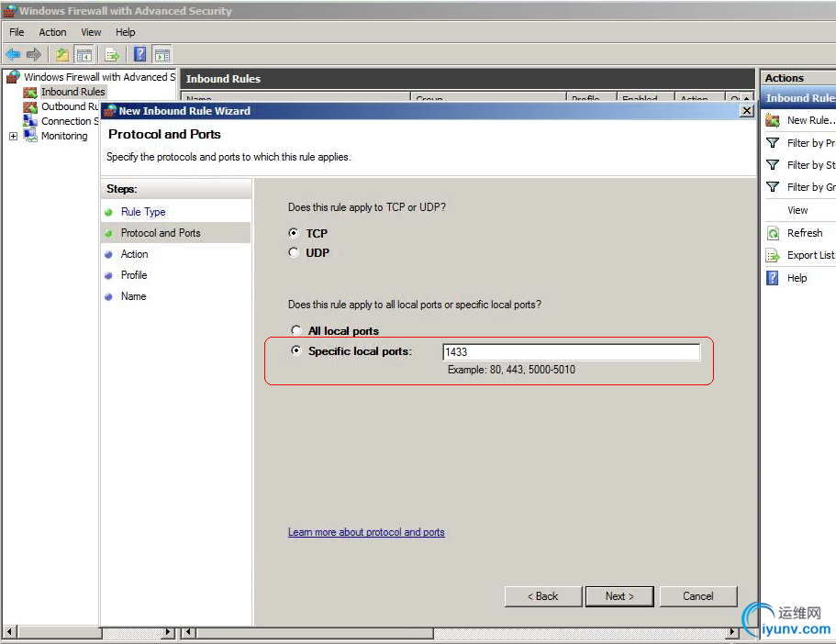Screen dimensions: 836x644
Task: Open the Action menu
Action: (52, 32)
